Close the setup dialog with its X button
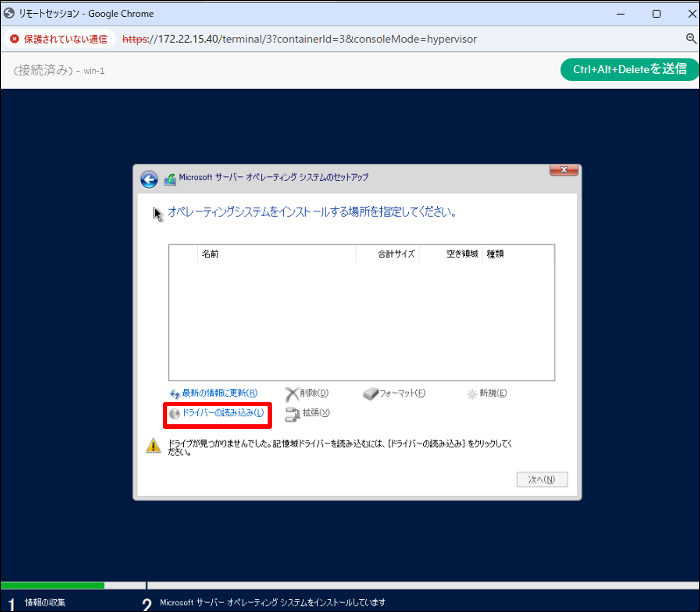700x612 pixels. point(564,169)
